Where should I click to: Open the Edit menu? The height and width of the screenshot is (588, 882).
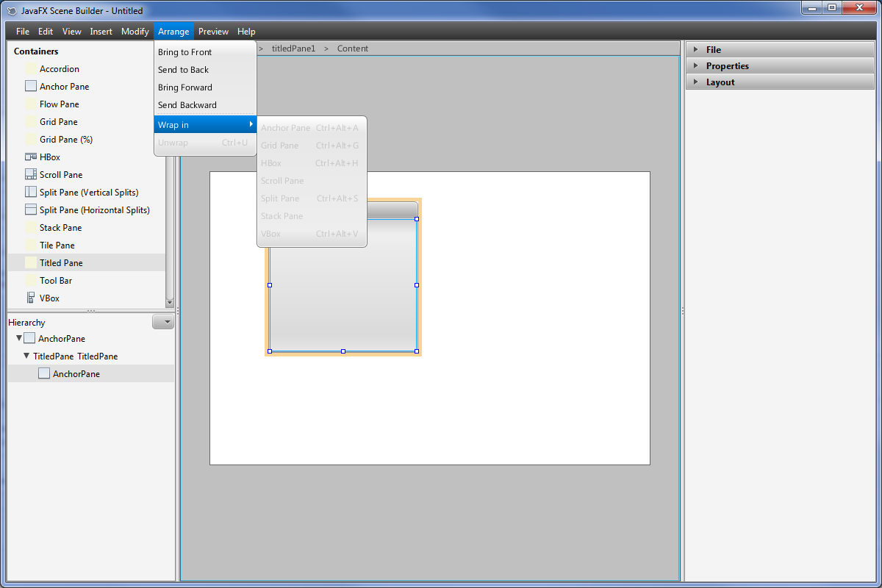(x=46, y=32)
